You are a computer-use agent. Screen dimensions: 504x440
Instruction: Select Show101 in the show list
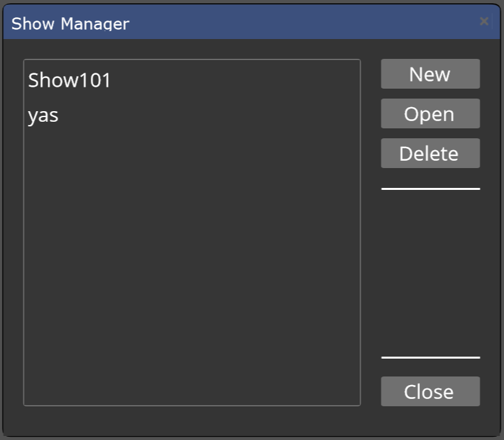[192, 80]
